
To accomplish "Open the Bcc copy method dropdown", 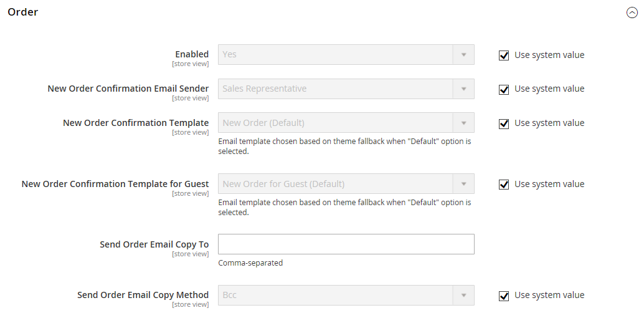I will point(336,296).
